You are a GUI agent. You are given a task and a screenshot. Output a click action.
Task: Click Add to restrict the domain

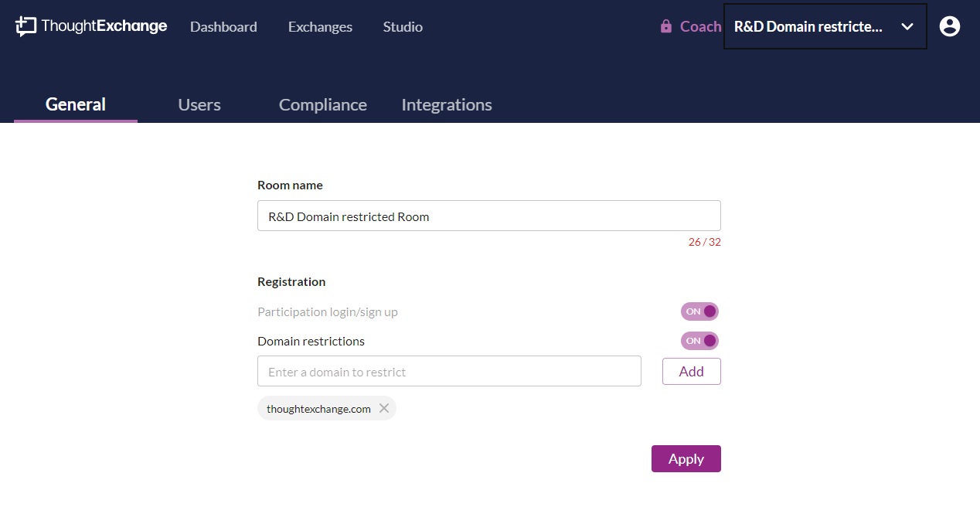coord(692,371)
